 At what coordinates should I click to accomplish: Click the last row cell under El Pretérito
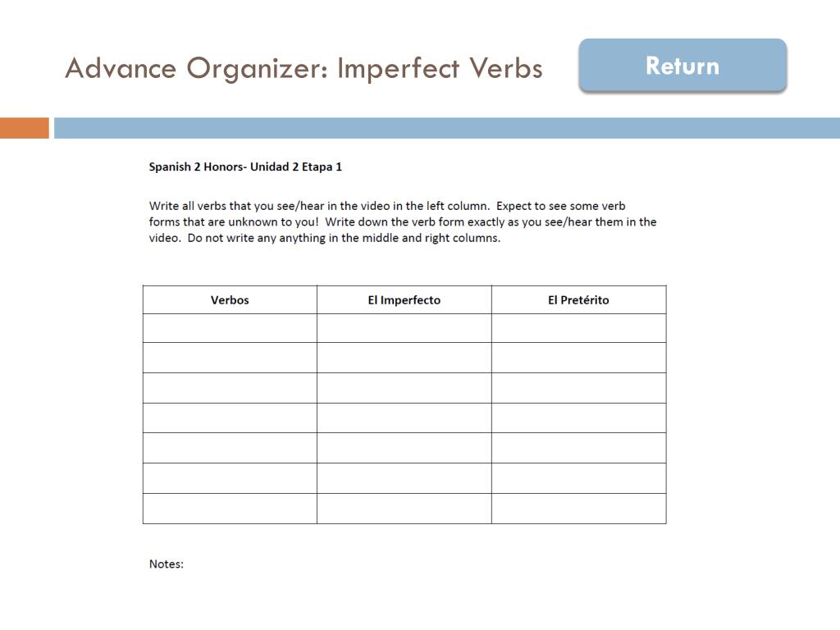point(578,509)
